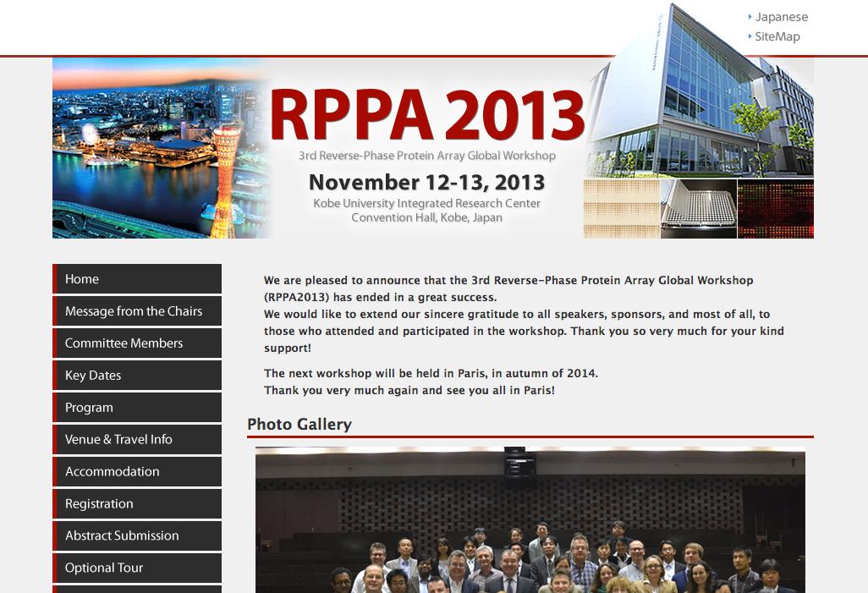Click 'Kobe University Integrated Research Center' text
The height and width of the screenshot is (593, 868).
tap(426, 203)
